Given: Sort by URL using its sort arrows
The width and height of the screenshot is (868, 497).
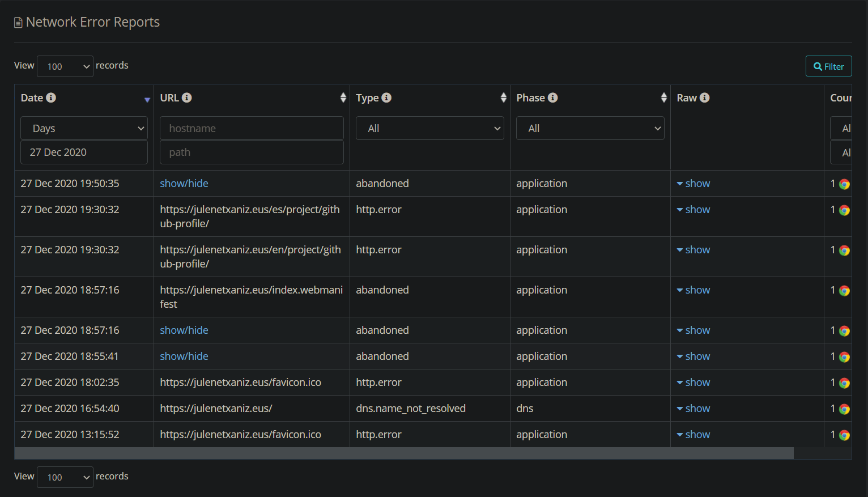Looking at the screenshot, I should pos(343,97).
